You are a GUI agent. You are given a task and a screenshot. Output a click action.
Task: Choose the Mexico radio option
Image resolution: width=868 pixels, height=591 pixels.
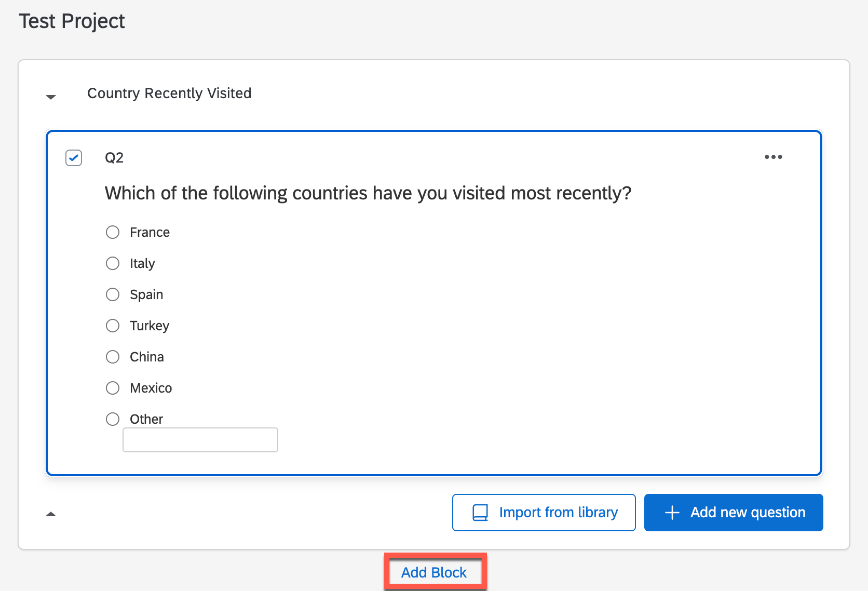pyautogui.click(x=113, y=388)
